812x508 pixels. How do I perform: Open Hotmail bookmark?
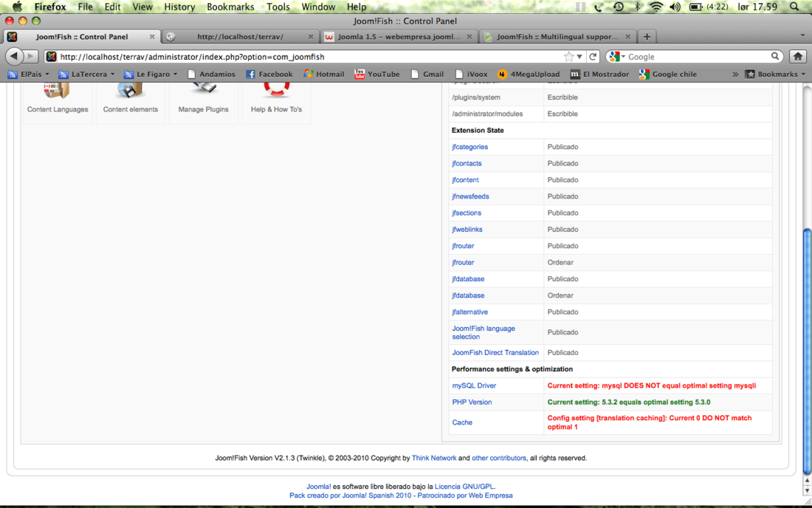coord(324,74)
